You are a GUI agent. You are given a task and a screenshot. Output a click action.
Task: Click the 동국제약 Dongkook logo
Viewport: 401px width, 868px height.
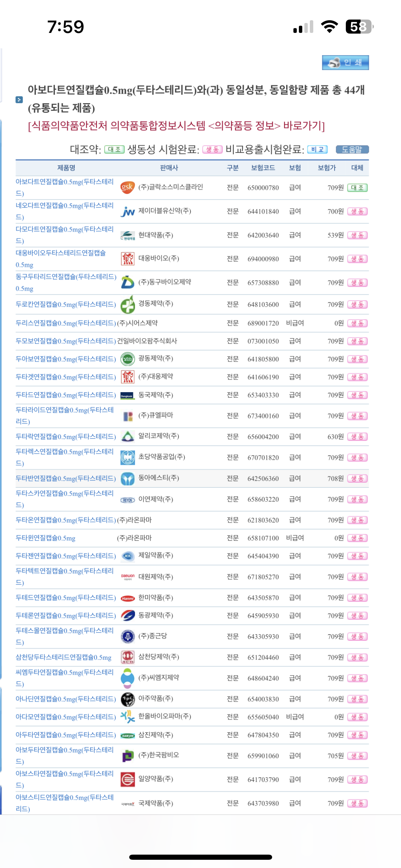click(127, 395)
